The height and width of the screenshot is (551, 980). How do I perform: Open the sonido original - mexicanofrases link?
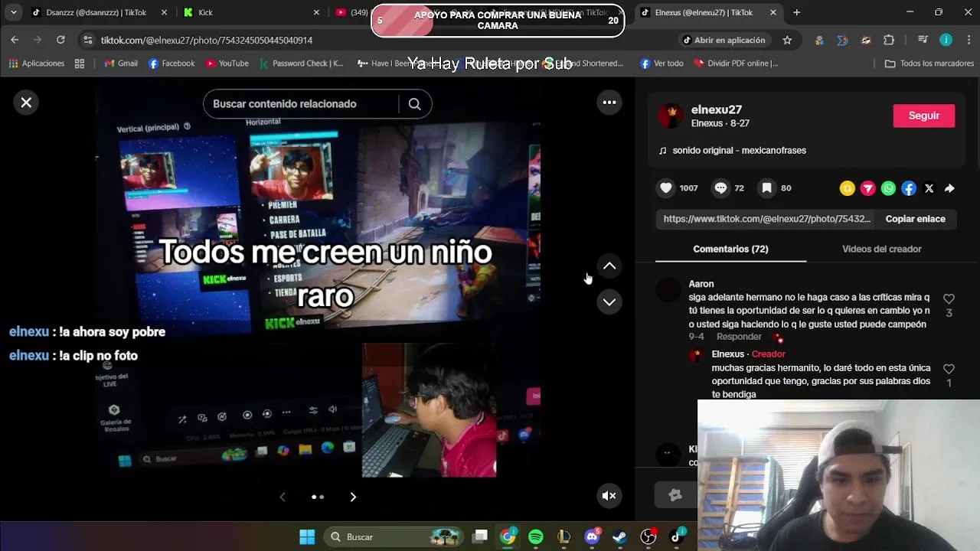(739, 151)
